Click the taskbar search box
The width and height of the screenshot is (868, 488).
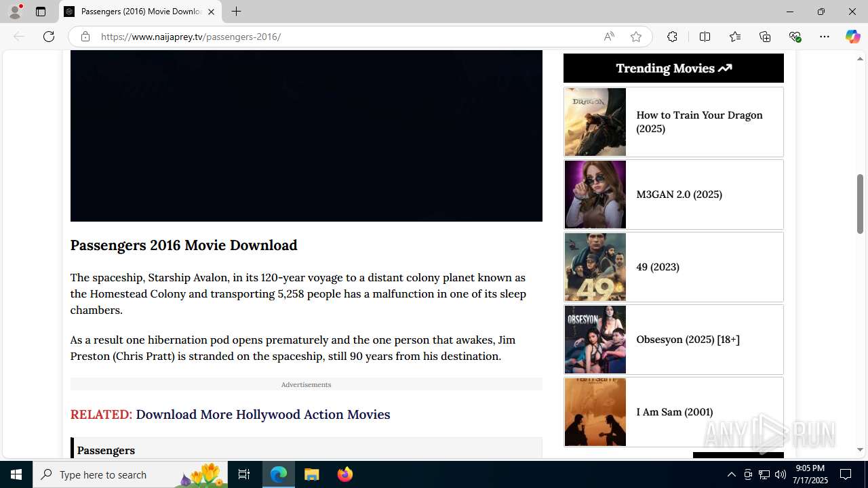pos(130,474)
